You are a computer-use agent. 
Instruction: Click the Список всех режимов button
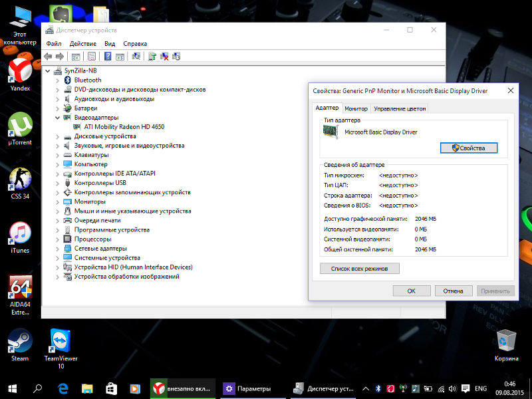point(360,269)
